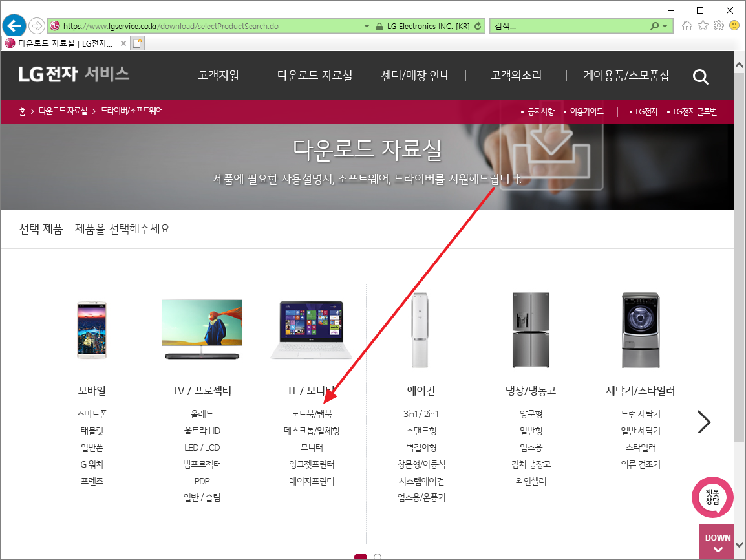The width and height of the screenshot is (746, 560).
Task: Click the 세탁기/스타일러 washer image
Action: (641, 330)
